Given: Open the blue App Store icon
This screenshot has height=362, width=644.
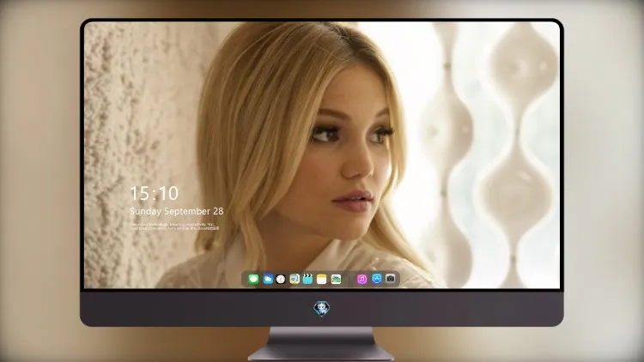Looking at the screenshot, I should 377,279.
